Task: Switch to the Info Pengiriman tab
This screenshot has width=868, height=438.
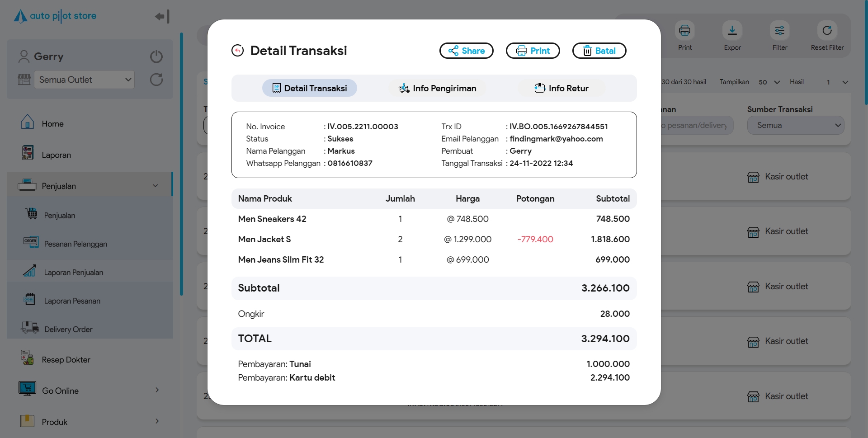Action: pos(437,88)
